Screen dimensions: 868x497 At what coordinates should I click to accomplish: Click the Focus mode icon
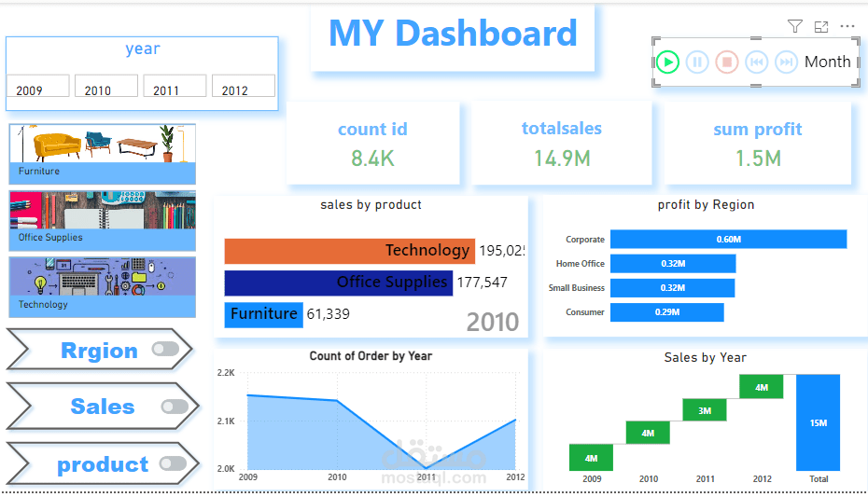[x=821, y=26]
